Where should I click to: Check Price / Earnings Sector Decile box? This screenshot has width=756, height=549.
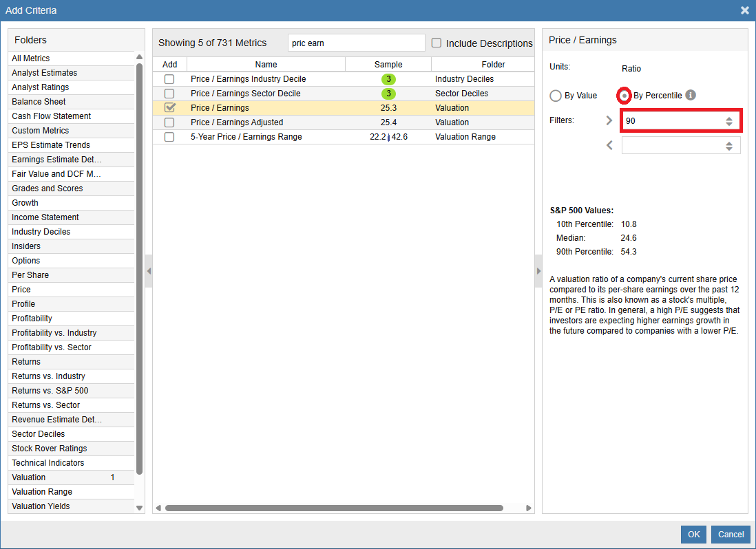pyautogui.click(x=169, y=94)
